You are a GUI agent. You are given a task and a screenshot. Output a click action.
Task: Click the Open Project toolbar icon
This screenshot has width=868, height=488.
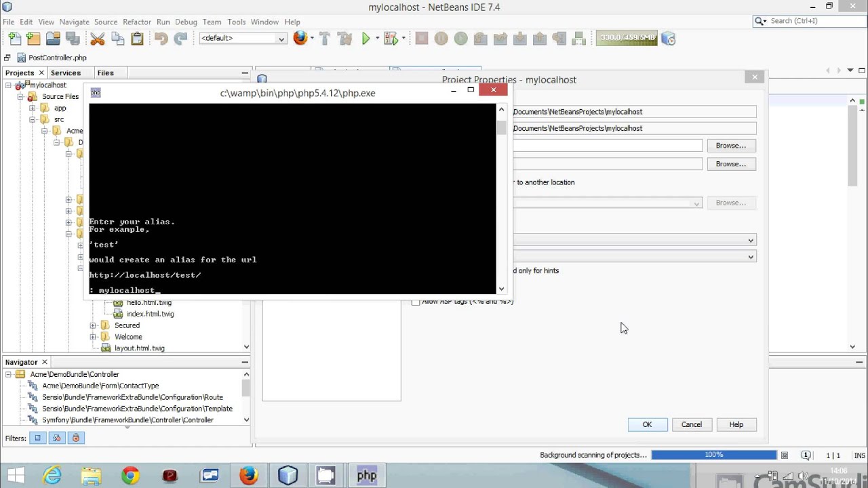click(53, 39)
